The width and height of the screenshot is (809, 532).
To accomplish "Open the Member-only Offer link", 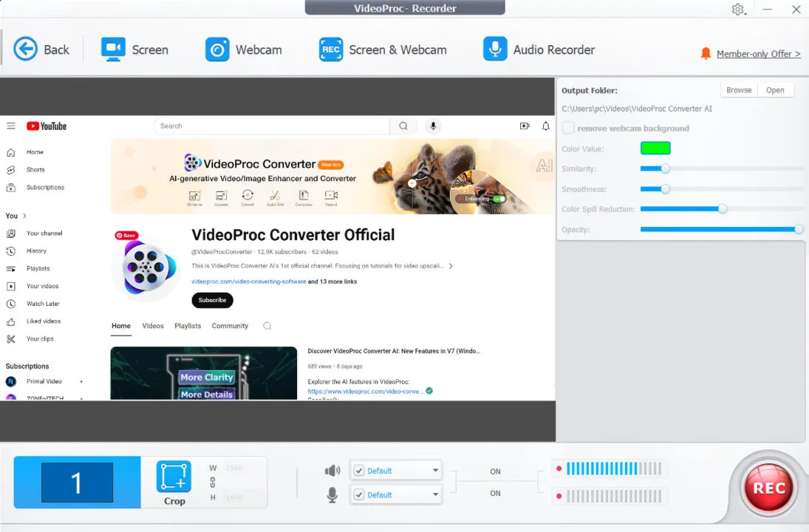I will click(758, 54).
